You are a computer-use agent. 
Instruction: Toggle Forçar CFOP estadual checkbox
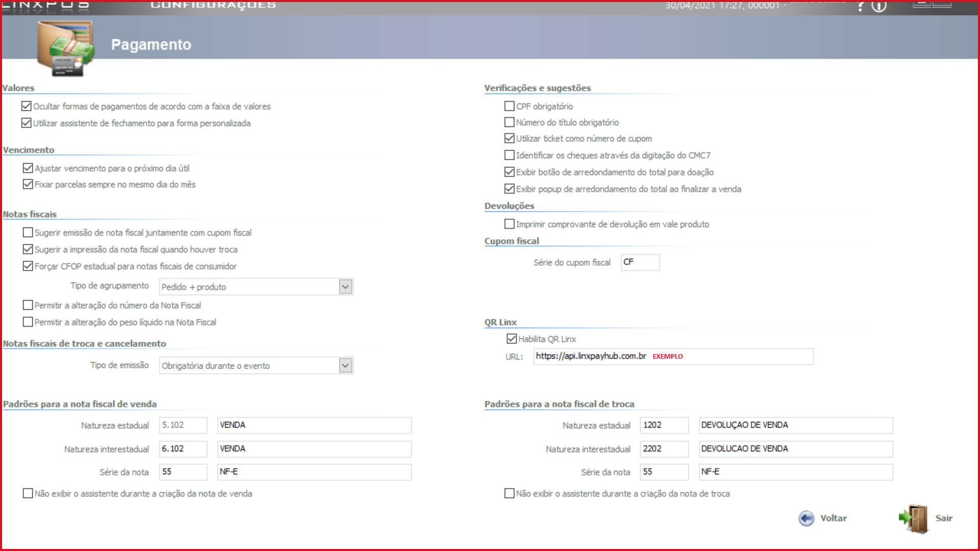click(x=28, y=266)
